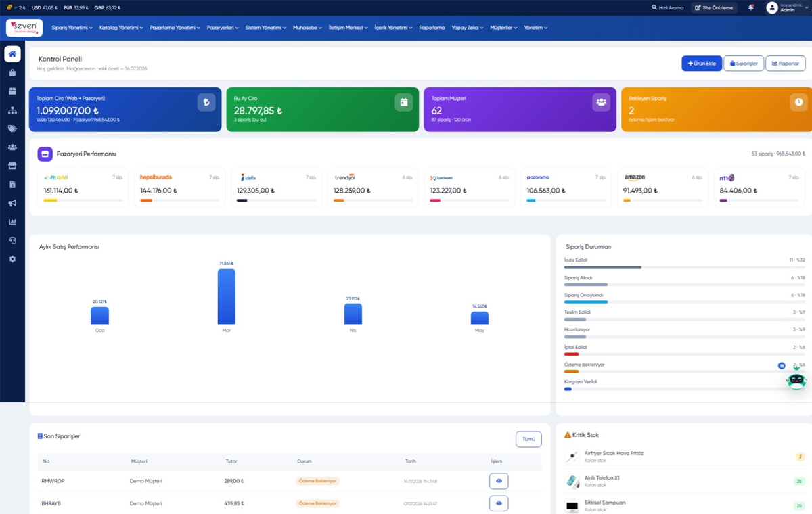Image resolution: width=812 pixels, height=514 pixels.
Task: Open Hızlı Arama quick search
Action: click(x=668, y=8)
